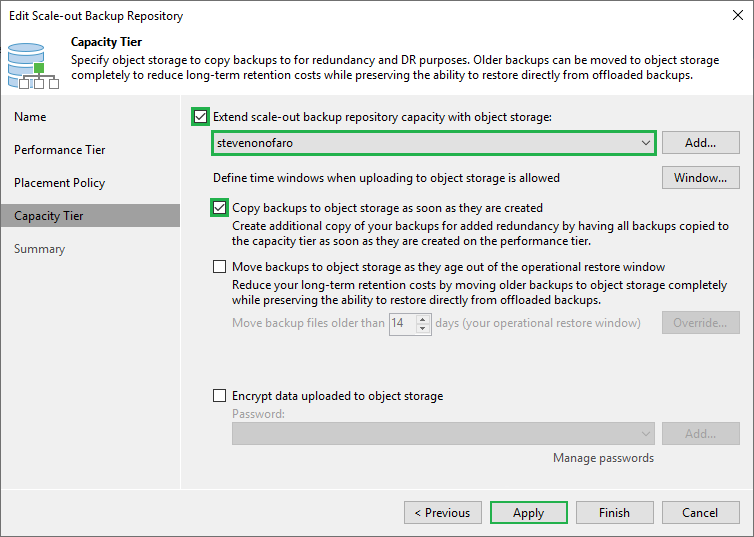This screenshot has width=754, height=537.
Task: Enable Move backups to object storage option
Action: [x=219, y=267]
